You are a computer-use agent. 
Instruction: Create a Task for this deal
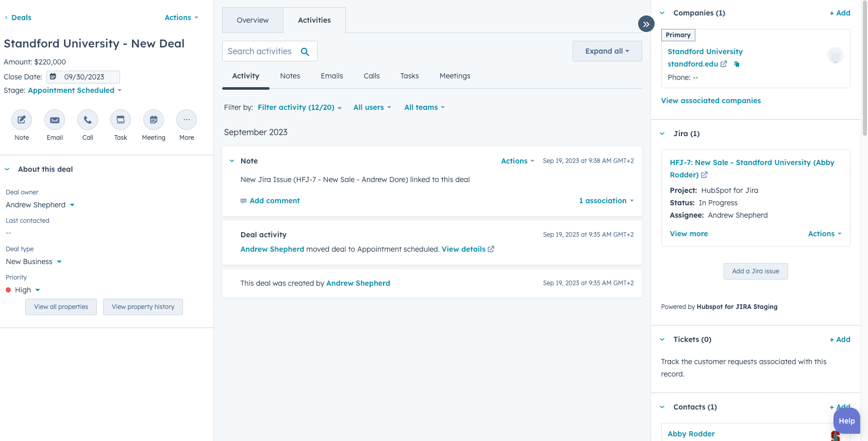121,120
